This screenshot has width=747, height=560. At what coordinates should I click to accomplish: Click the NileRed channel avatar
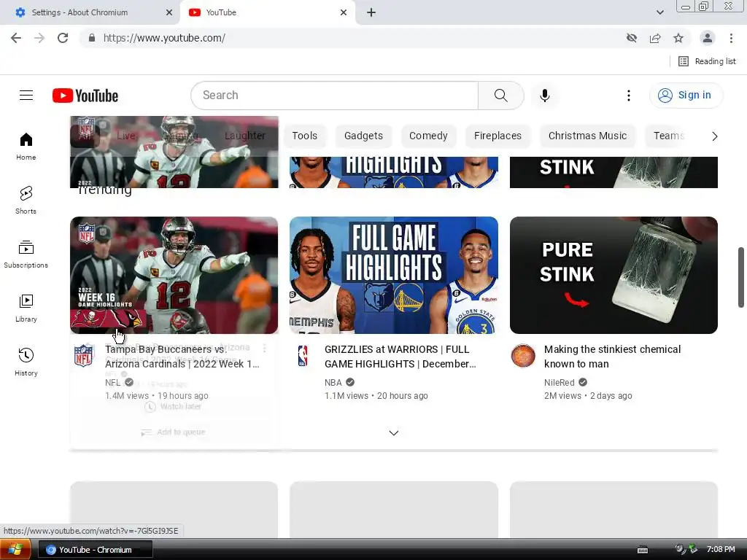coord(523,356)
